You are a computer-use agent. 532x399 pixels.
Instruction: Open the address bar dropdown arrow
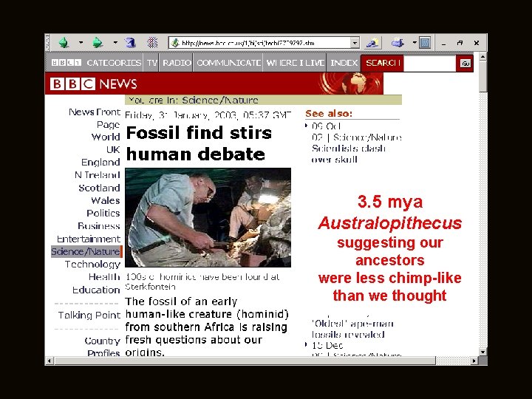[x=355, y=43]
